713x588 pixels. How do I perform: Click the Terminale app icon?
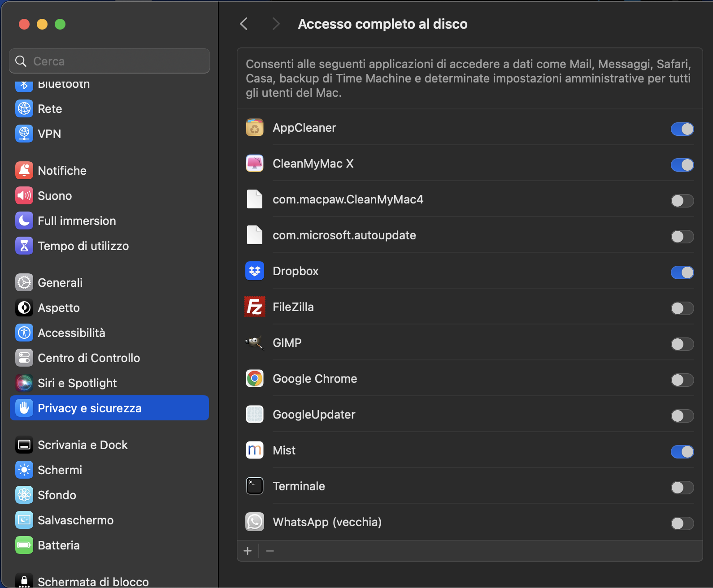point(255,486)
